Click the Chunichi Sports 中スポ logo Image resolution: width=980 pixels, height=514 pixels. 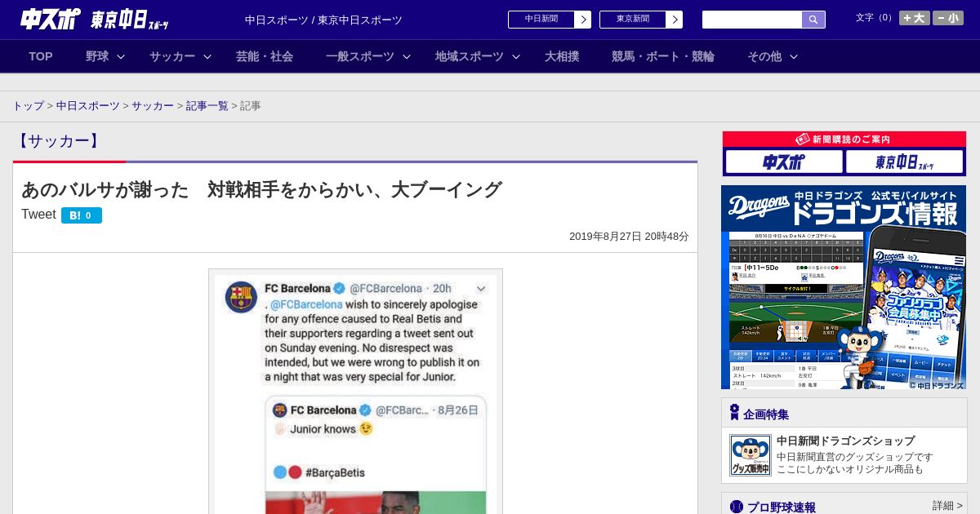click(50, 19)
